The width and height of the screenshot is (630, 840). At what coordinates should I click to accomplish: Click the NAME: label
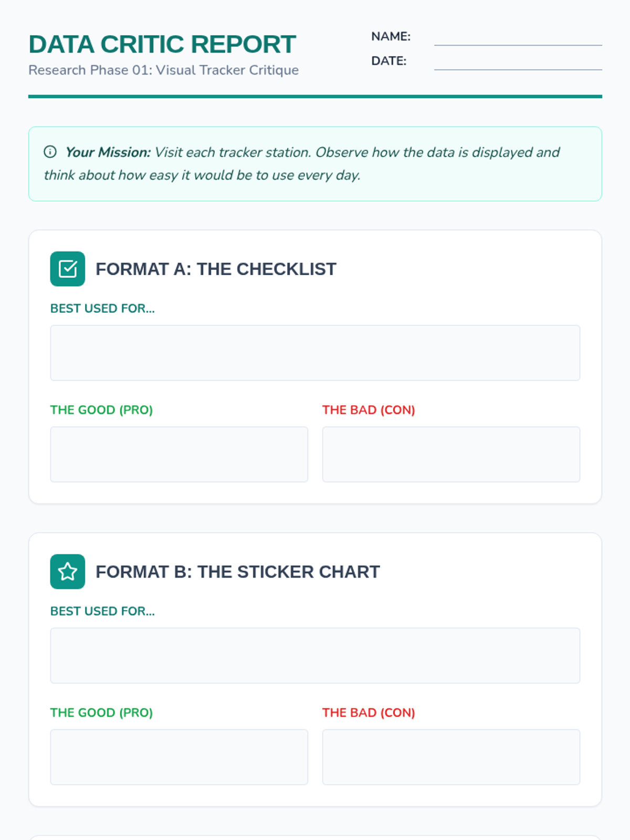click(391, 36)
